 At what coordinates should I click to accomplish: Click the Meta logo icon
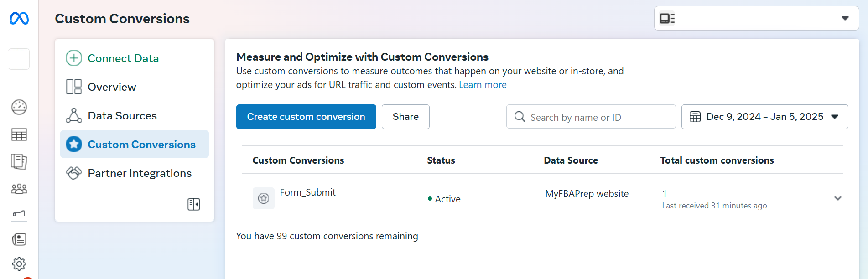click(19, 18)
